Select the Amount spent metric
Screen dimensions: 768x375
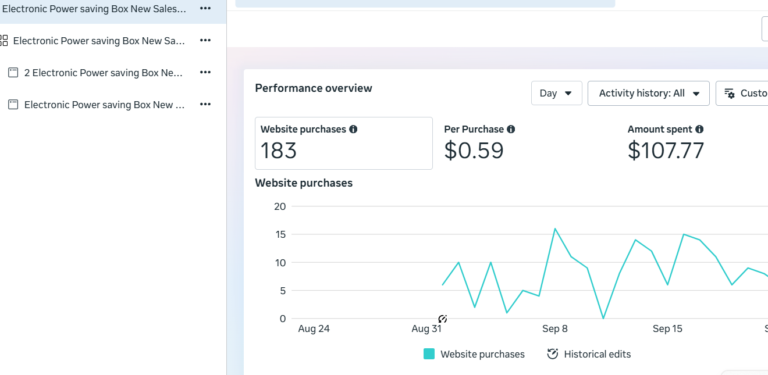coord(666,143)
